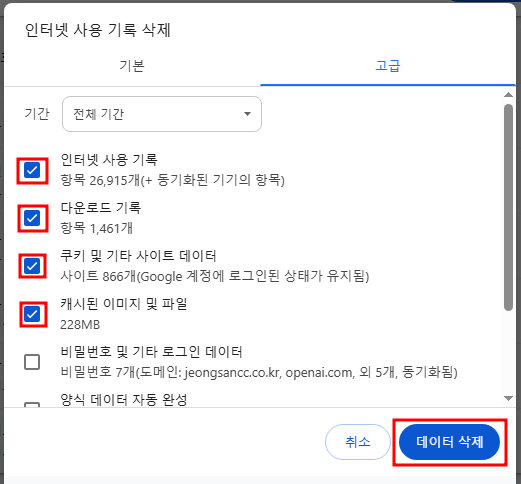Image resolution: width=521 pixels, height=484 pixels.
Task: Click the 비밀번호 및 기타 로그인 데이터 label
Action: coord(151,352)
